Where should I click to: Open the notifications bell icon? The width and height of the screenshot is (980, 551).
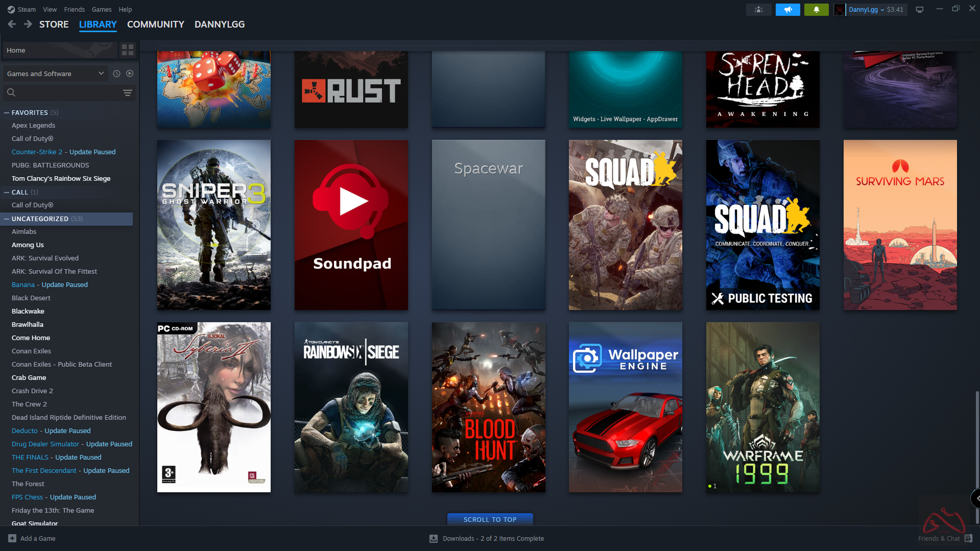(816, 9)
